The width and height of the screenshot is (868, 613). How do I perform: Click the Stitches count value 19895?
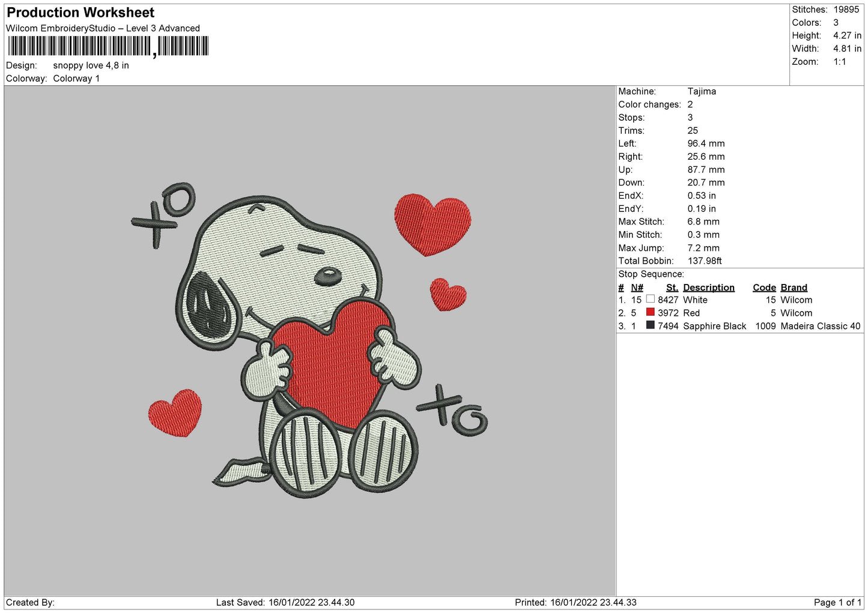846,10
